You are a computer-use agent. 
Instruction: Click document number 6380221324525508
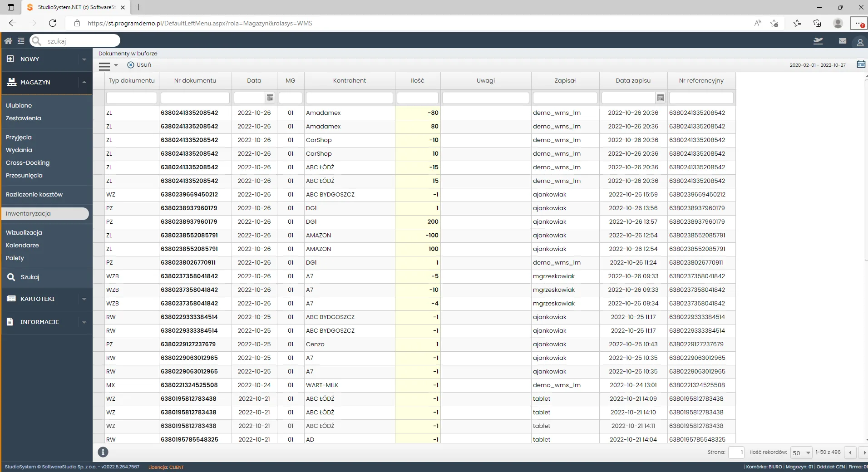[x=189, y=385]
